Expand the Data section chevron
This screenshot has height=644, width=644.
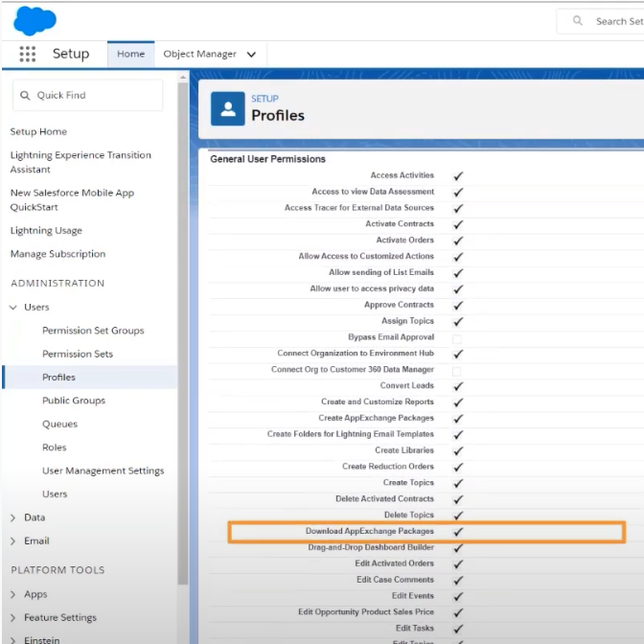pyautogui.click(x=12, y=517)
